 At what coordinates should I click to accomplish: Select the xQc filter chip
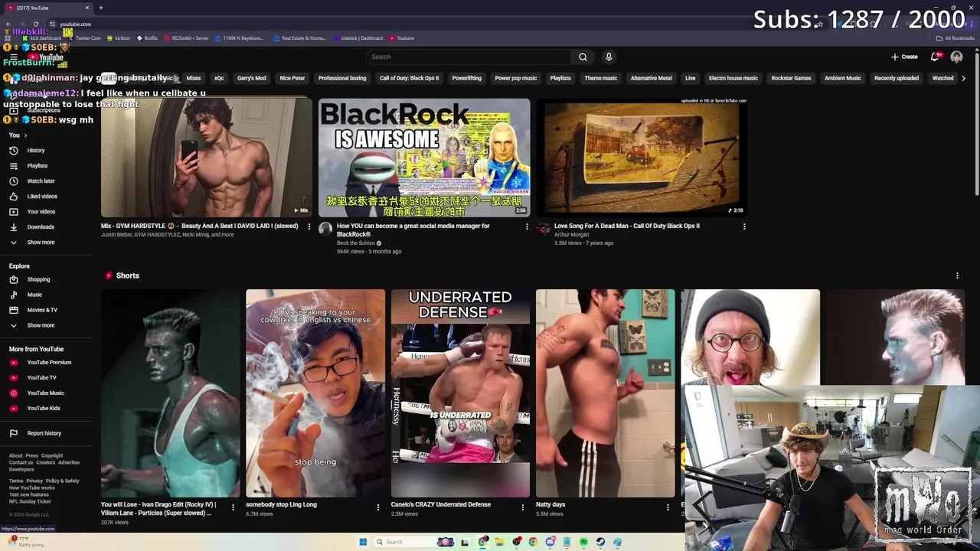[219, 78]
